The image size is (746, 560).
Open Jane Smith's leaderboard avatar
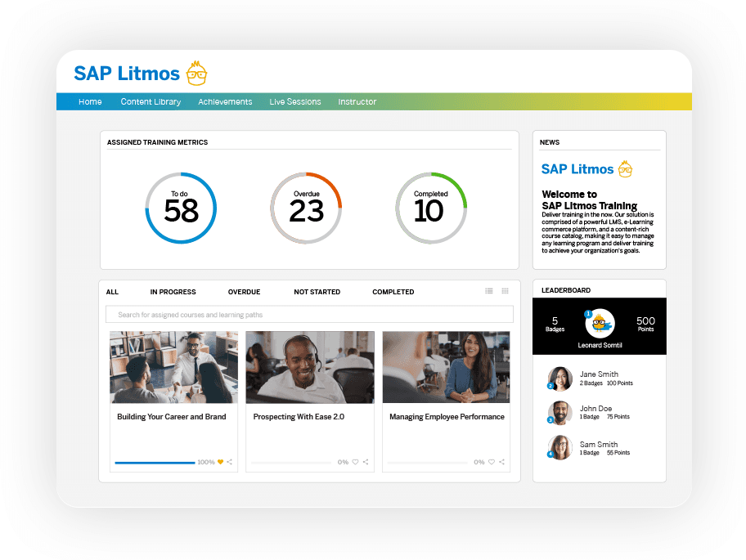559,379
